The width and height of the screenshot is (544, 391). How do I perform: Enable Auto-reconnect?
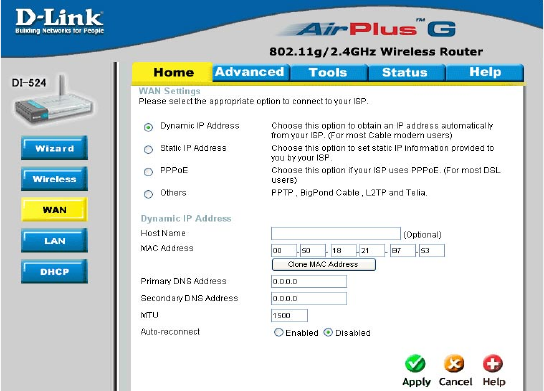click(279, 332)
